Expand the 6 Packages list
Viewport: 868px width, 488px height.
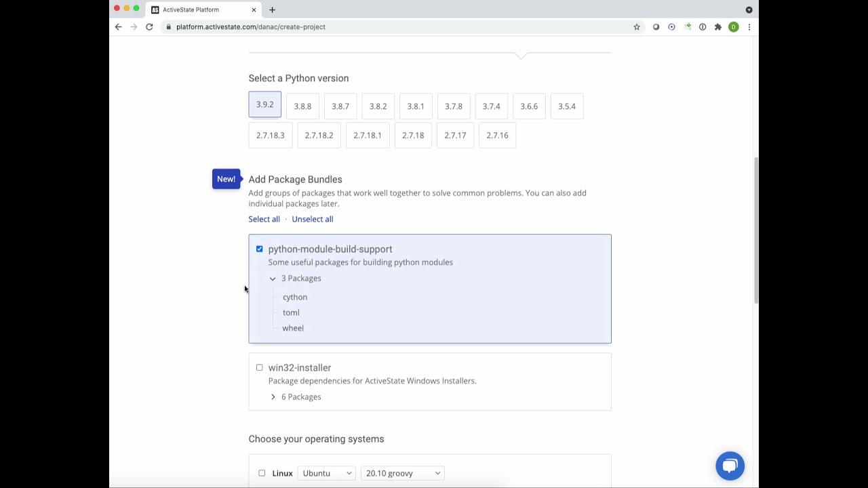(x=273, y=397)
